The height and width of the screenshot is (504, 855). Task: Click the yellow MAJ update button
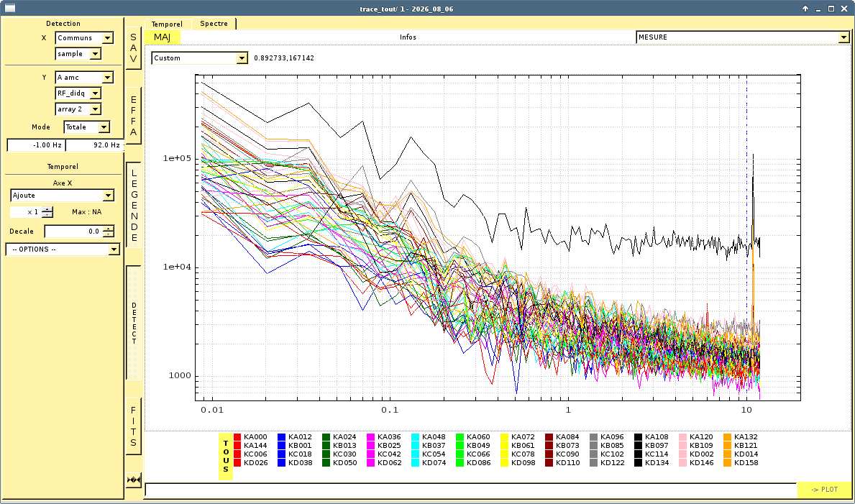tap(162, 37)
